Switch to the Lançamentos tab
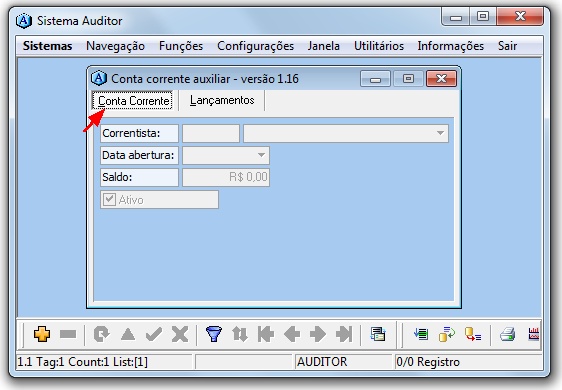The width and height of the screenshot is (562, 390). pyautogui.click(x=222, y=100)
